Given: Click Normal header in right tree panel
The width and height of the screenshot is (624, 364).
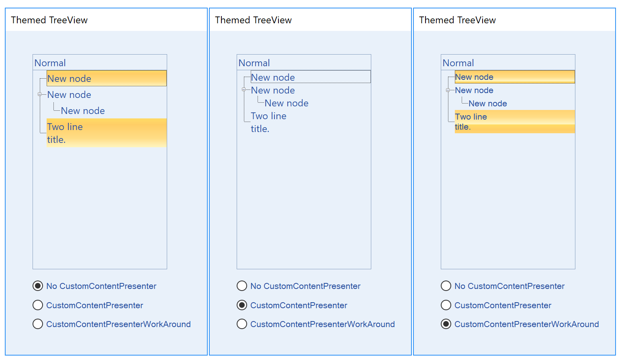Looking at the screenshot, I should pos(458,63).
